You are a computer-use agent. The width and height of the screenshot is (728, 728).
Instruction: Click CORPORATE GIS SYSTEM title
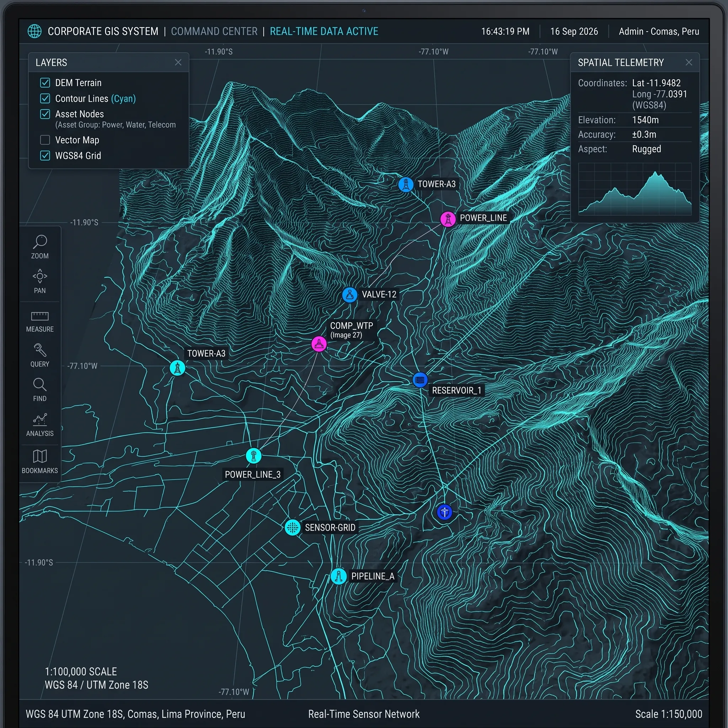[x=103, y=31]
